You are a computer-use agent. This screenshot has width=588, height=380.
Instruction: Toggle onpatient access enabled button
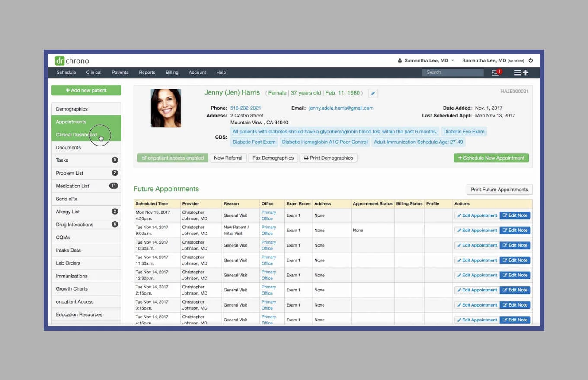point(173,158)
